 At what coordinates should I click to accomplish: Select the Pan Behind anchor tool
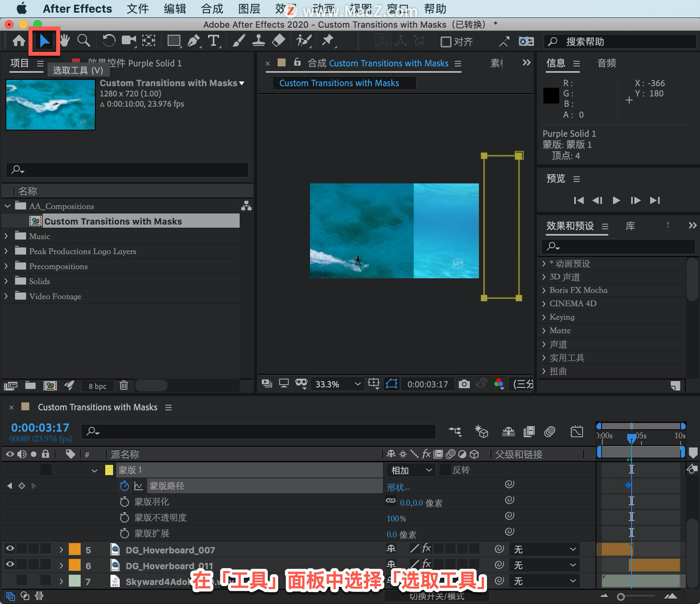[x=149, y=40]
